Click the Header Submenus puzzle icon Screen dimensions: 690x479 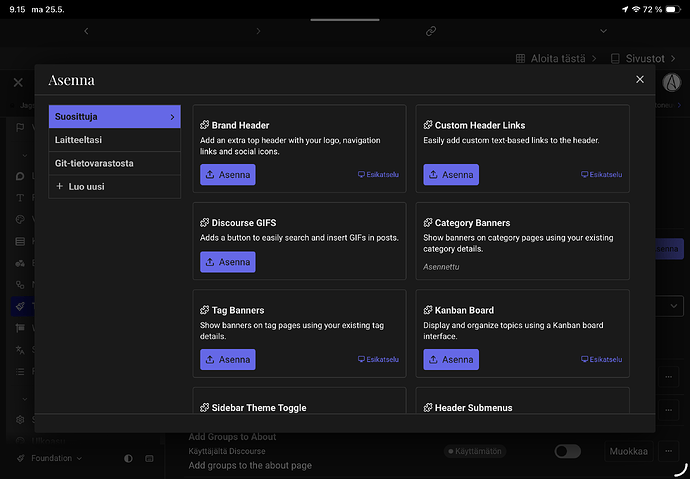(428, 408)
